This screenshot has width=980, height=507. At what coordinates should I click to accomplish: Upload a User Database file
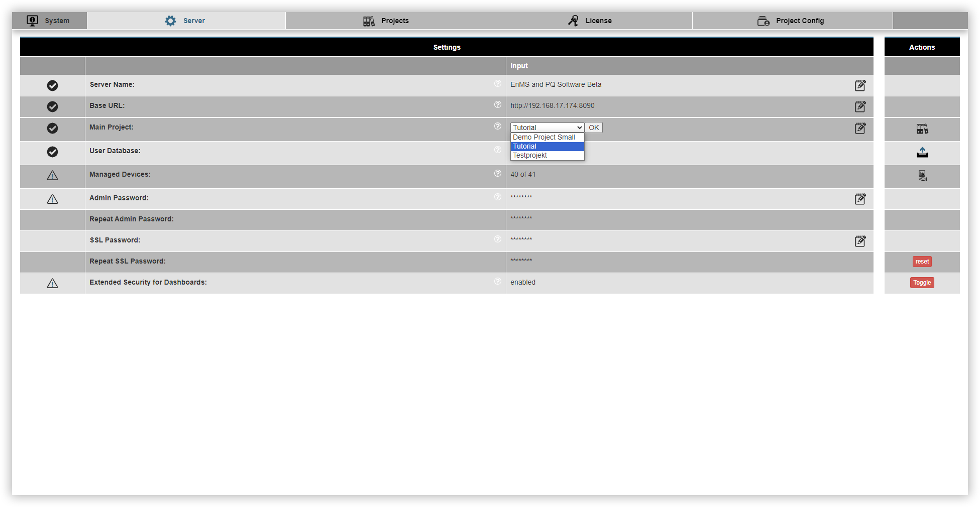click(x=922, y=152)
